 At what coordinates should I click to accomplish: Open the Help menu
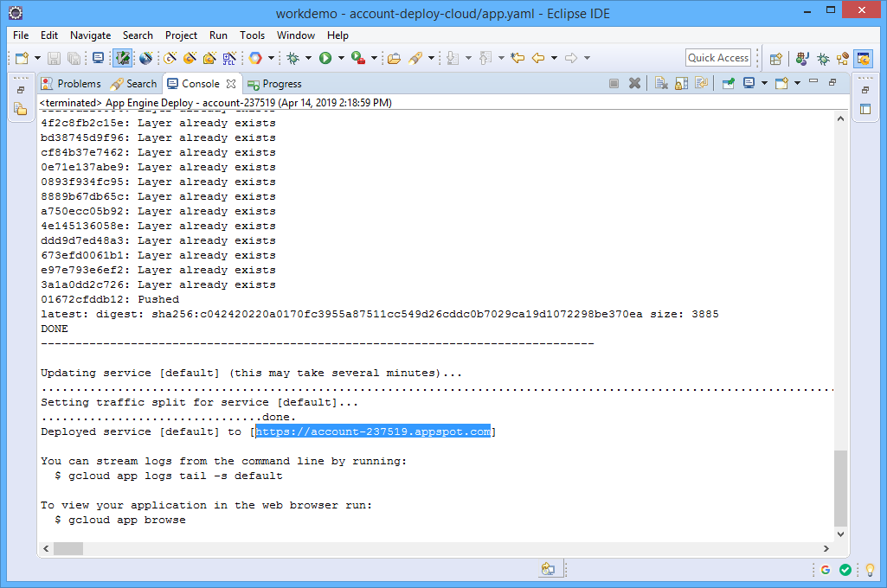point(337,35)
